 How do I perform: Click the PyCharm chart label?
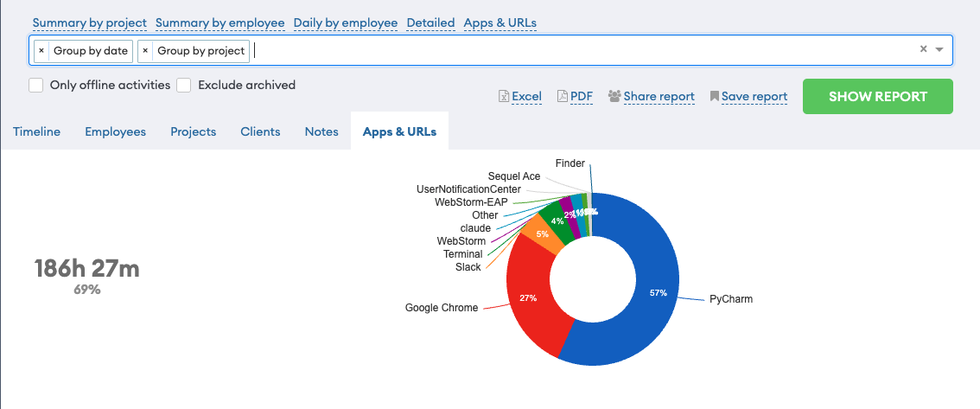pos(731,299)
